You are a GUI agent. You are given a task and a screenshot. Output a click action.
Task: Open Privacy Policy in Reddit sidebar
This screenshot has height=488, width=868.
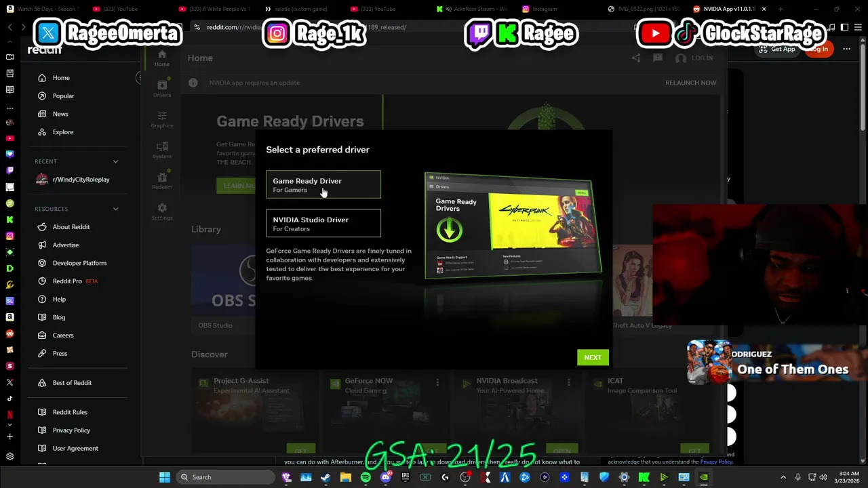pyautogui.click(x=71, y=430)
